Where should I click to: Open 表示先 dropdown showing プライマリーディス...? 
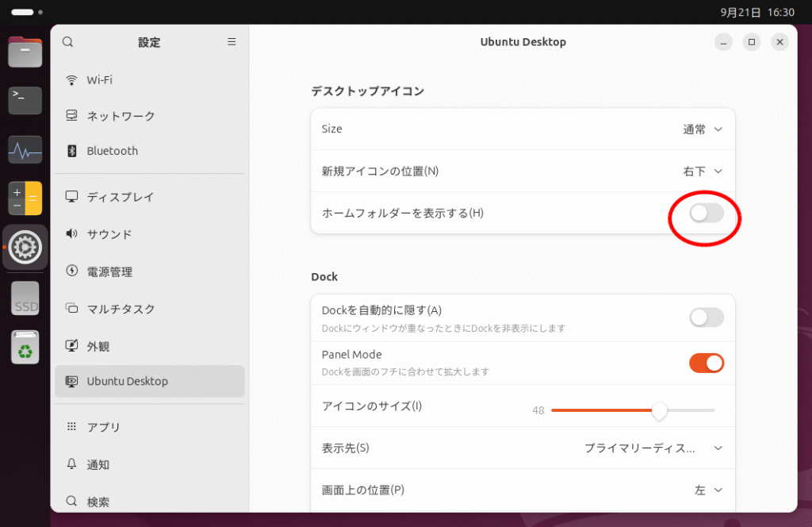(x=653, y=448)
